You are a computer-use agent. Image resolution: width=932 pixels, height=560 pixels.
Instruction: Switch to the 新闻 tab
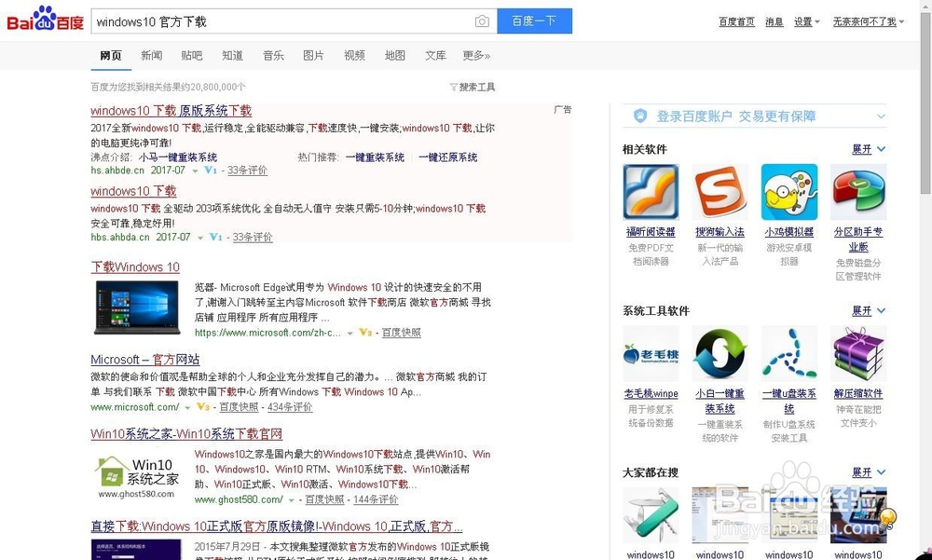(x=152, y=55)
